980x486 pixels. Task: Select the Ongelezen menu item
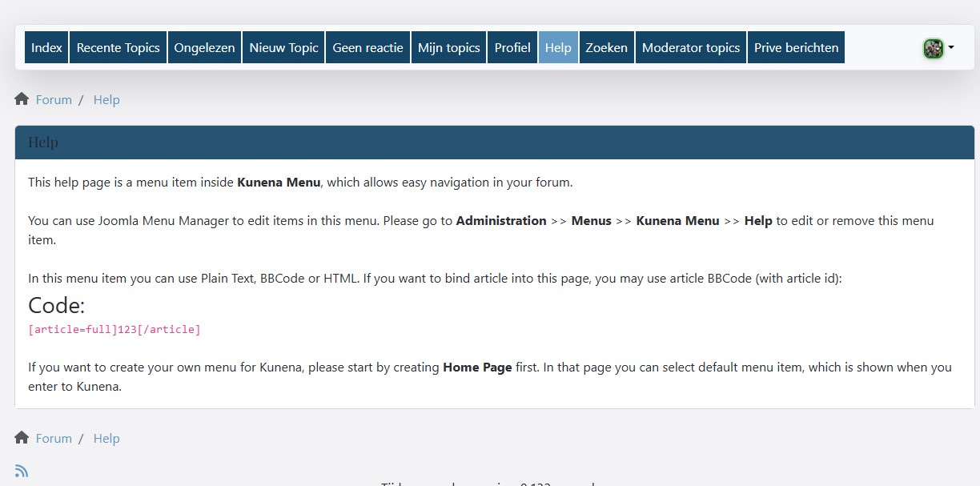click(x=204, y=48)
